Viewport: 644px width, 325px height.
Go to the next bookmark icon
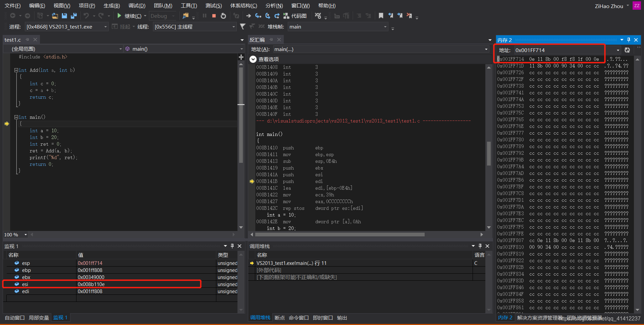coord(400,15)
